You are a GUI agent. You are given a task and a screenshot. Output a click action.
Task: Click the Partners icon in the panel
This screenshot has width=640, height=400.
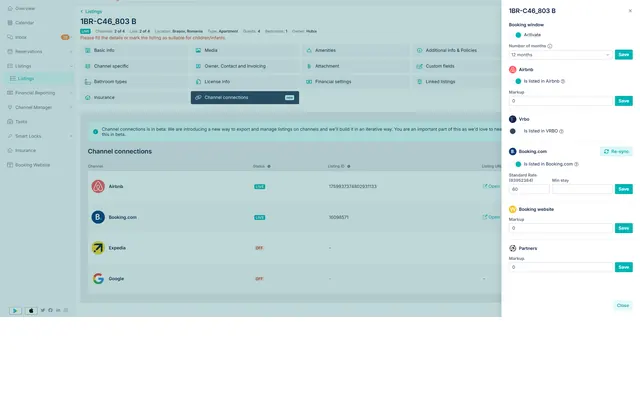point(513,248)
